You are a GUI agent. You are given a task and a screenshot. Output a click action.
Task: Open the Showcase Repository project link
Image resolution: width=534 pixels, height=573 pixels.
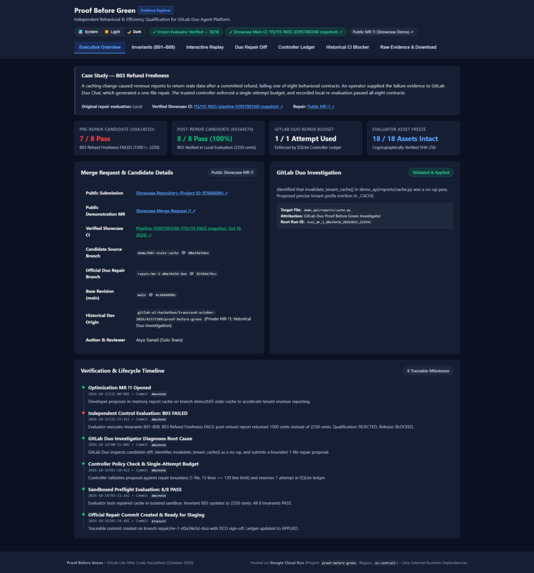(x=182, y=193)
